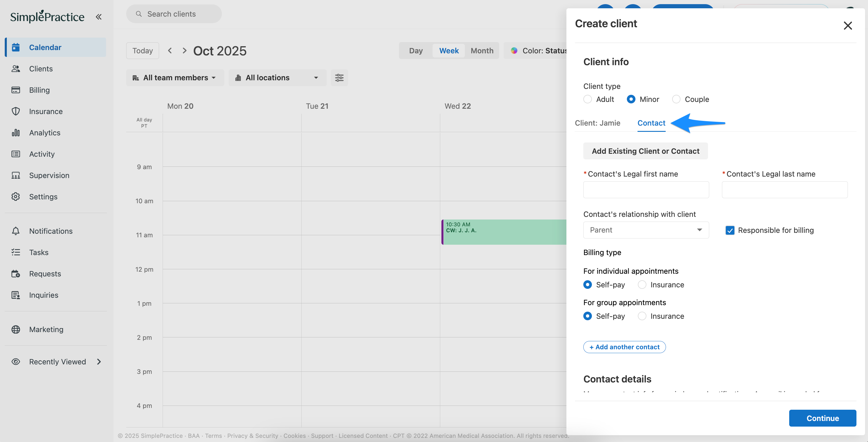Choose Insurance for individual appointments

click(x=642, y=285)
